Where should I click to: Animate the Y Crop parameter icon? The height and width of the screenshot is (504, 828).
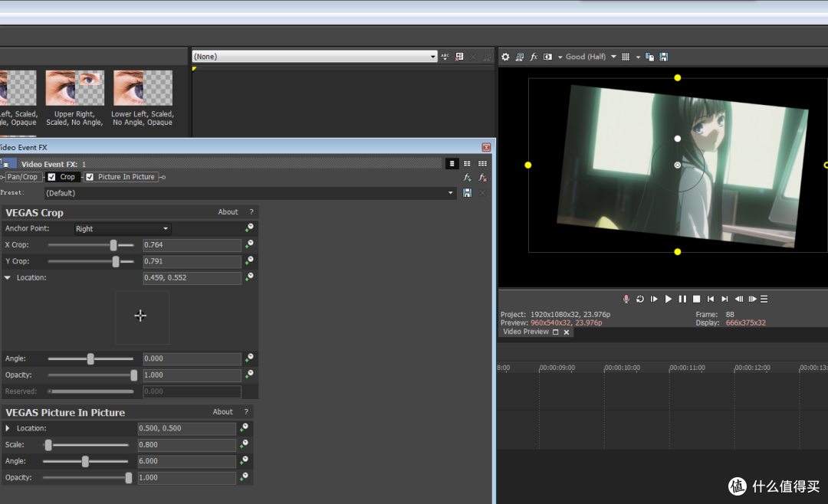coord(249,260)
